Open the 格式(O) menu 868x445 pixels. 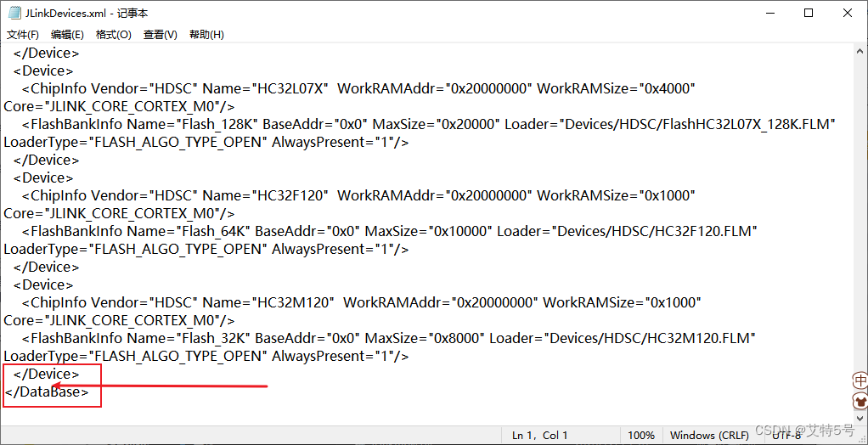coord(114,34)
